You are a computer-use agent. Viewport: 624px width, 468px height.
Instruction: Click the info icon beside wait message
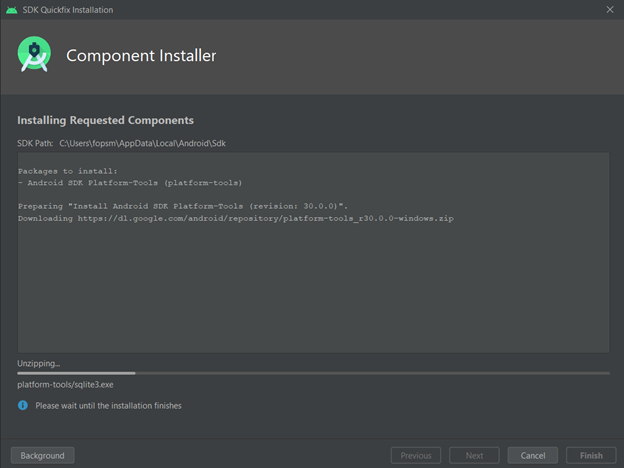[x=23, y=406]
